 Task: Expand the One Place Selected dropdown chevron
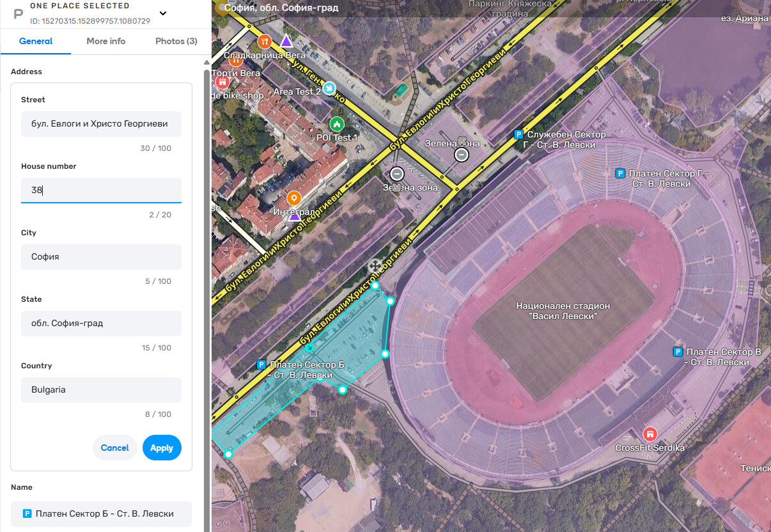[163, 13]
